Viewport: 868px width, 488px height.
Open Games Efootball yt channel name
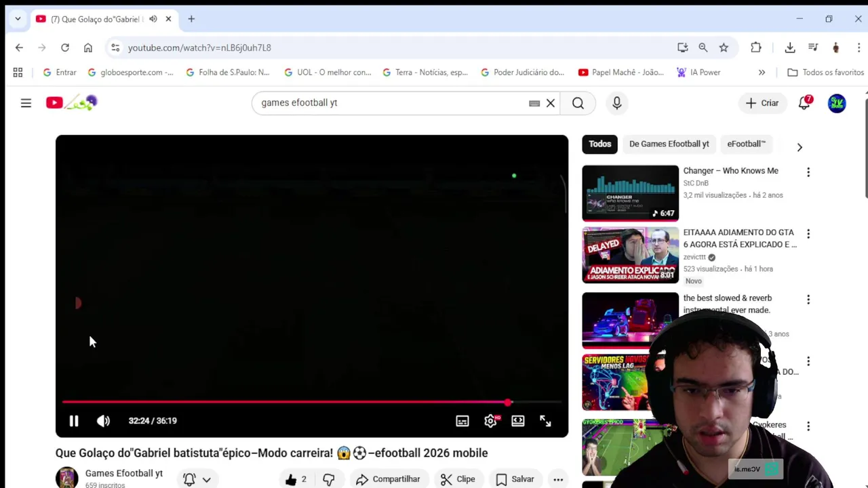124,473
